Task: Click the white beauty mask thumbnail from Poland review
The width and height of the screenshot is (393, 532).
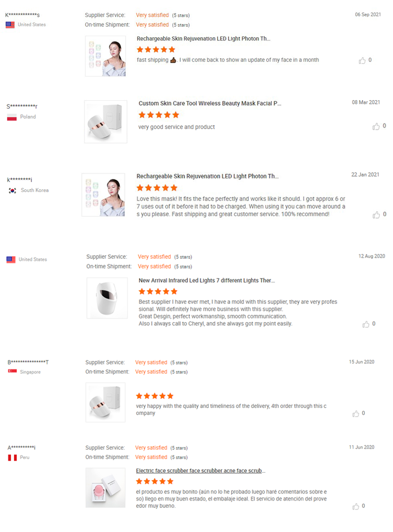Action: [x=105, y=122]
